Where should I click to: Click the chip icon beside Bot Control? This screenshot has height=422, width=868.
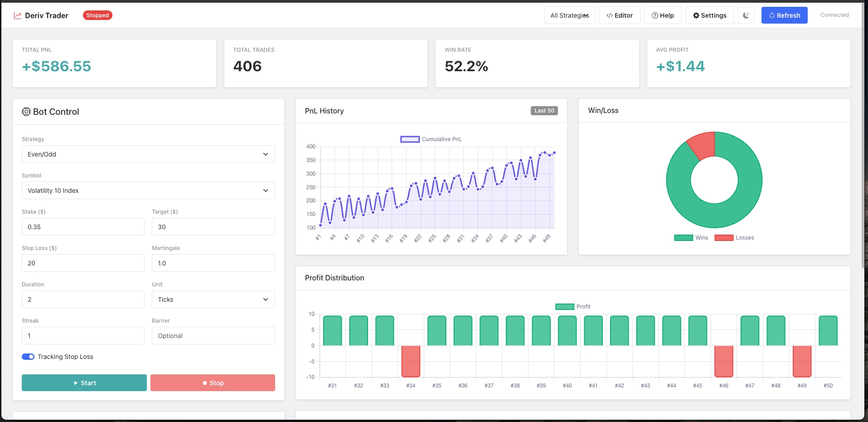point(26,112)
